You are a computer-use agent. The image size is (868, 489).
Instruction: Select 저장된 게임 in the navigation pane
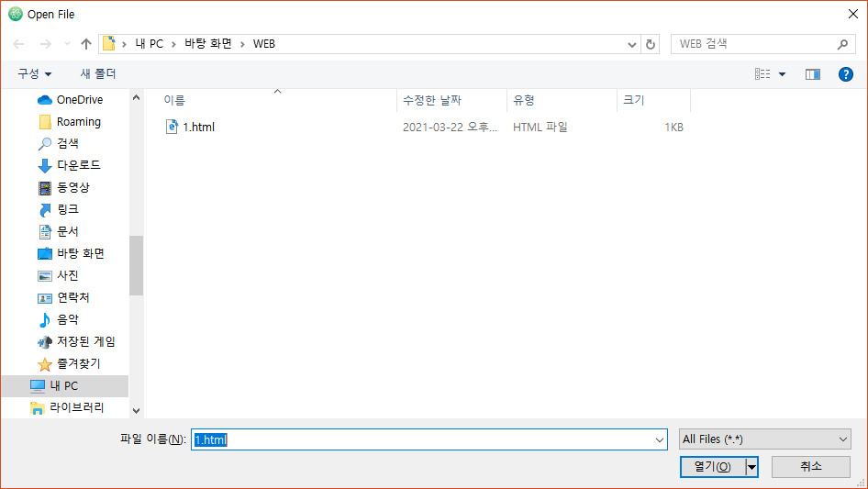click(x=76, y=341)
